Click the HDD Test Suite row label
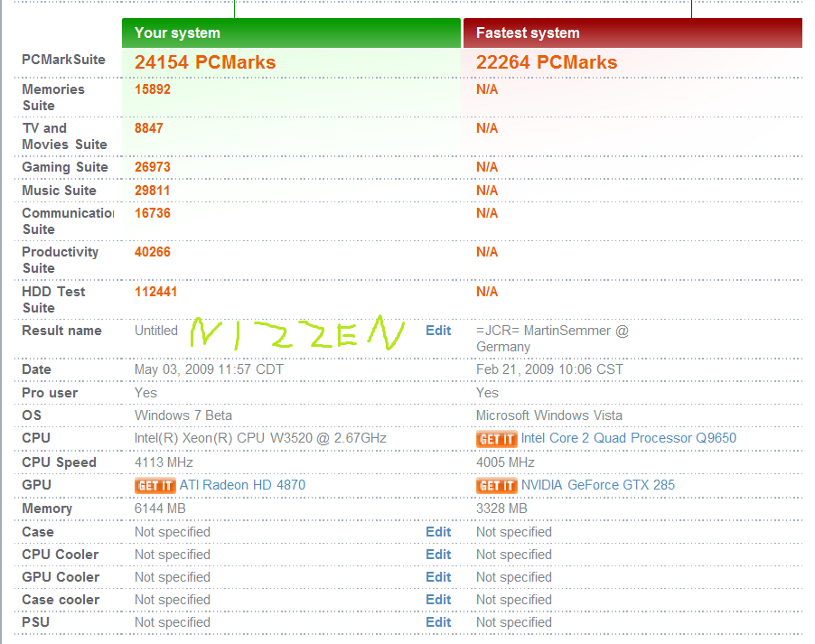Screen dimensions: 815x644 pyautogui.click(x=53, y=299)
